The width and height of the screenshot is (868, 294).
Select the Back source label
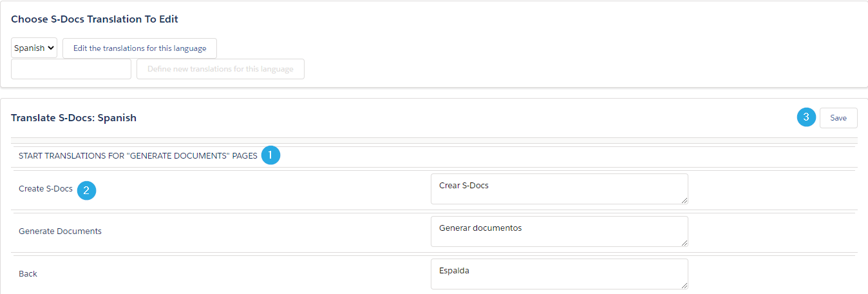tap(28, 274)
